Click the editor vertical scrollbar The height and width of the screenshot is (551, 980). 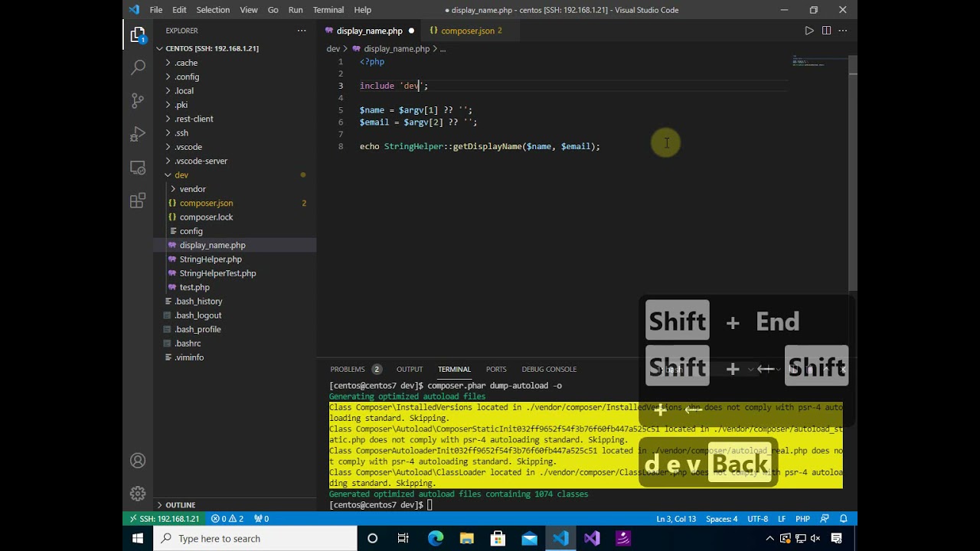pyautogui.click(x=852, y=172)
